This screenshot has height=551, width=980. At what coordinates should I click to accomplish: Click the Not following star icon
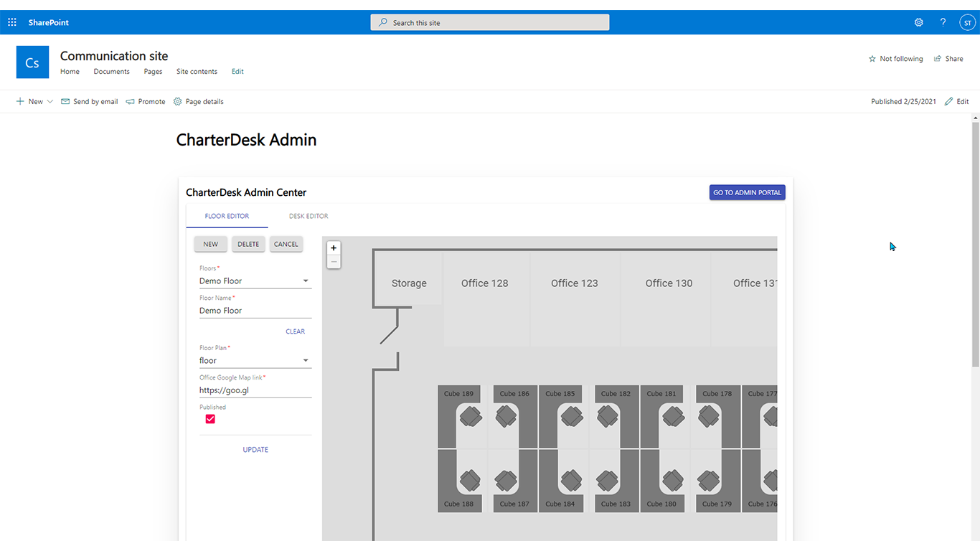(872, 59)
